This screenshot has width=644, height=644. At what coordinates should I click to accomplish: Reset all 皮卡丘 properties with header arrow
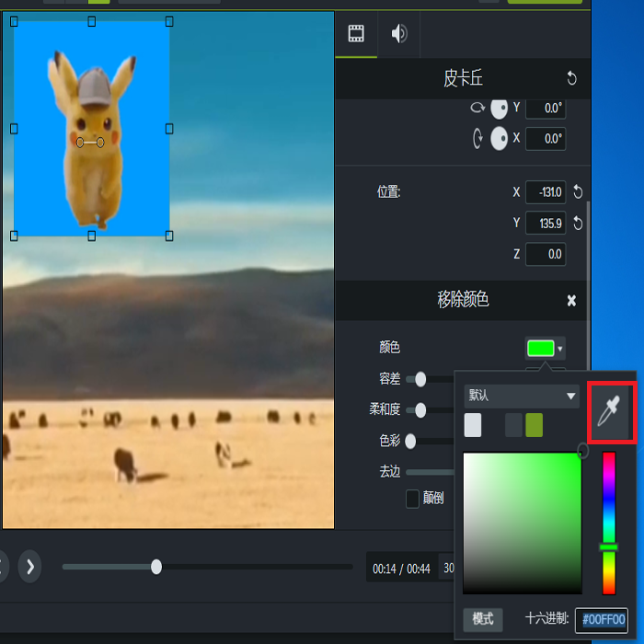tap(571, 78)
